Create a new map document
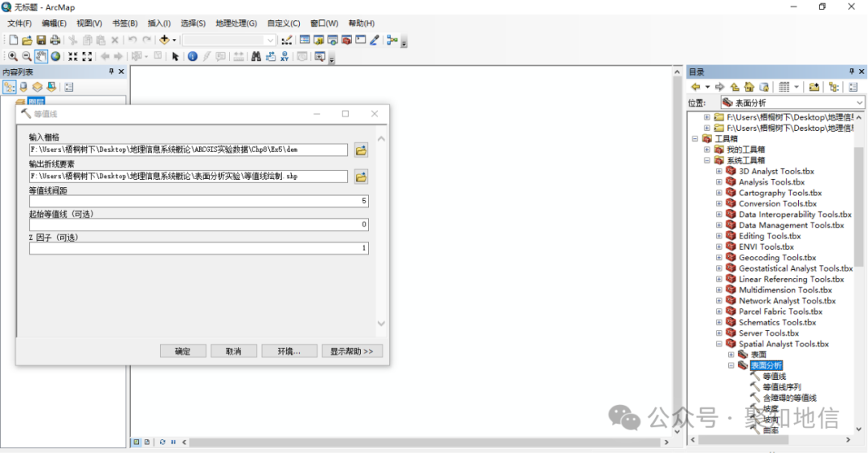Image resolution: width=868 pixels, height=453 pixels. 14,40
